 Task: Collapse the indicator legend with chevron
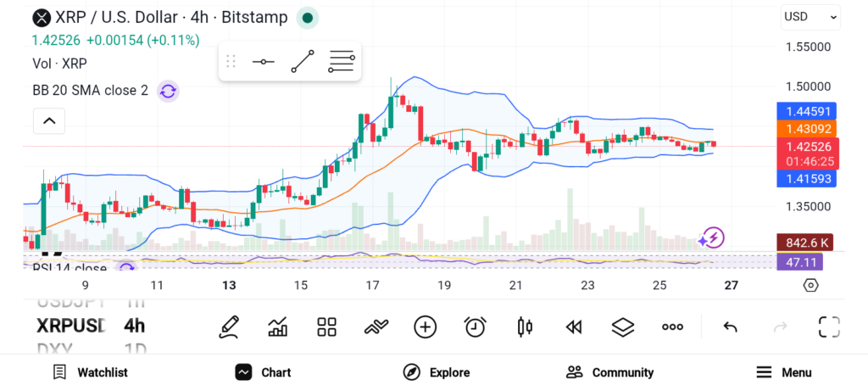[x=48, y=121]
